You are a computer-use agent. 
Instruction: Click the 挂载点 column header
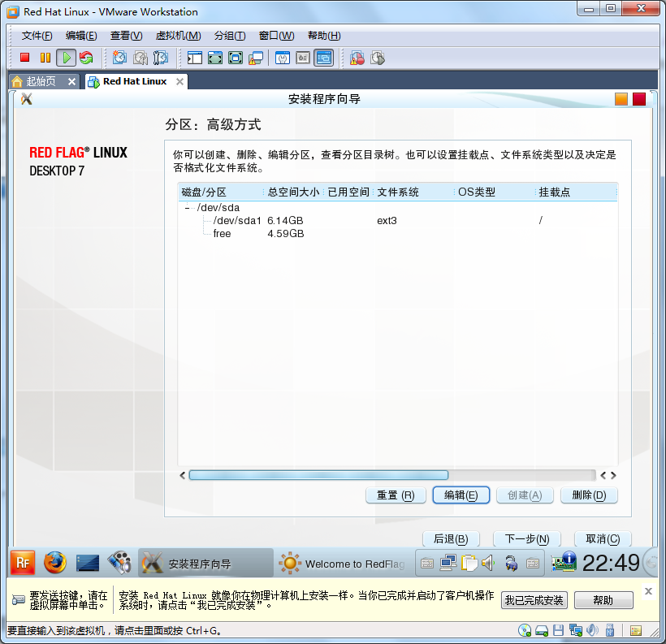(x=576, y=192)
